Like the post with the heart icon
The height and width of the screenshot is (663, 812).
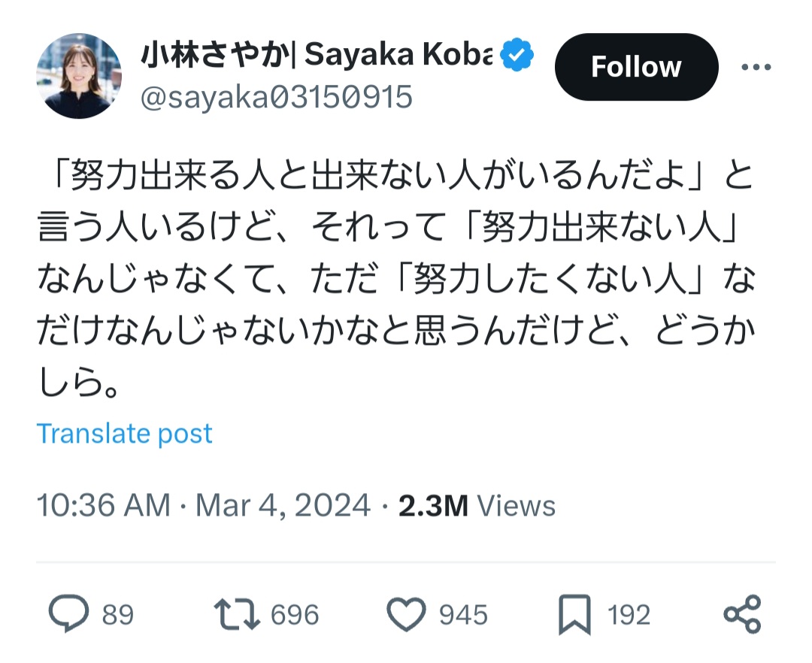pyautogui.click(x=406, y=615)
